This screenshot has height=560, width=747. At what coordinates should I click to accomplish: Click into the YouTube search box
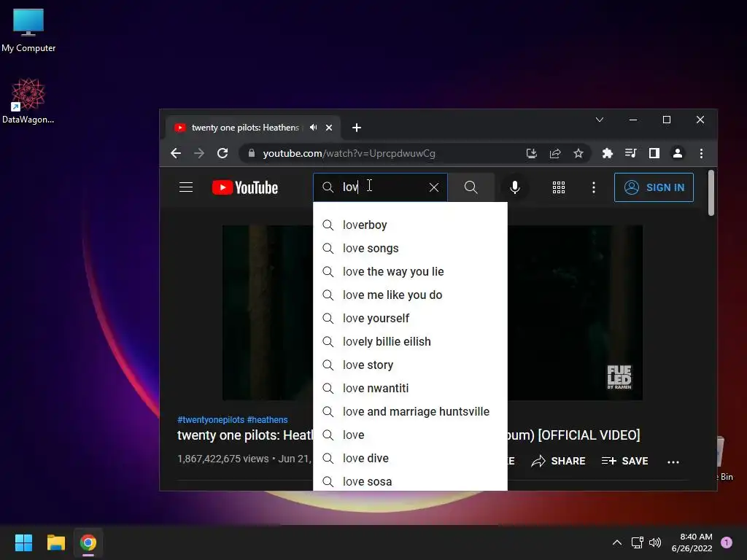(x=380, y=187)
